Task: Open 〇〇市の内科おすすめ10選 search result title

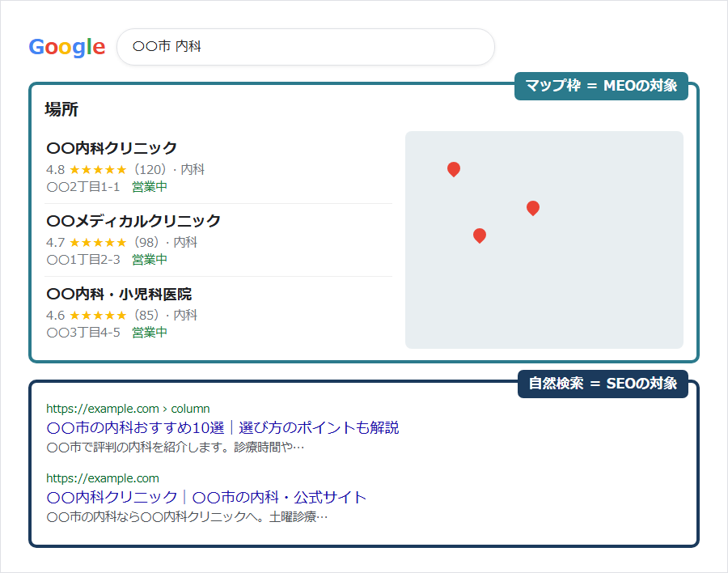Action: click(223, 427)
